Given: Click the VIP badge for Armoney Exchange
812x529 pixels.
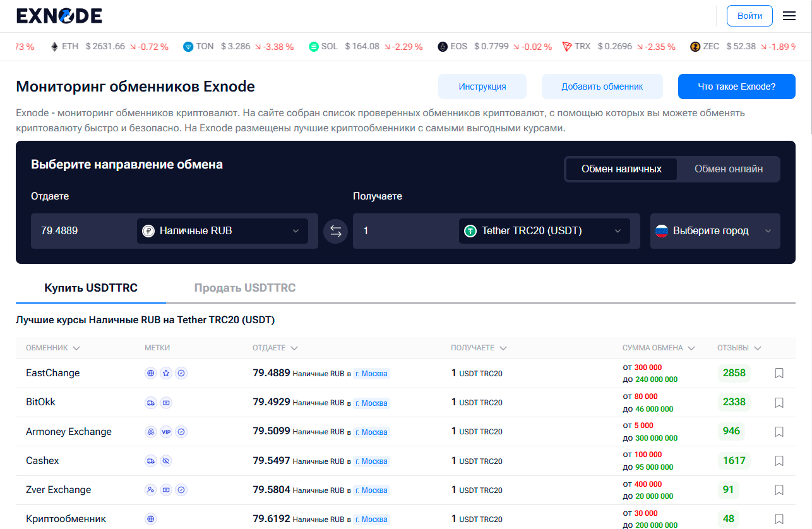Looking at the screenshot, I should [x=166, y=432].
